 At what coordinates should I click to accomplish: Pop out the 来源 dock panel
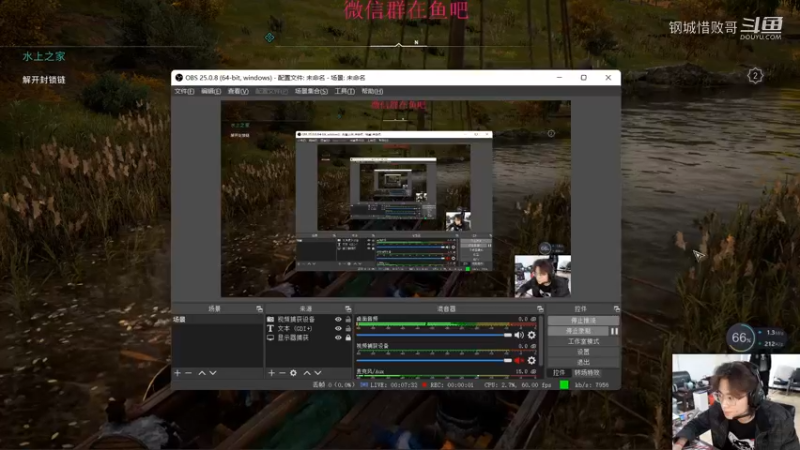(348, 309)
